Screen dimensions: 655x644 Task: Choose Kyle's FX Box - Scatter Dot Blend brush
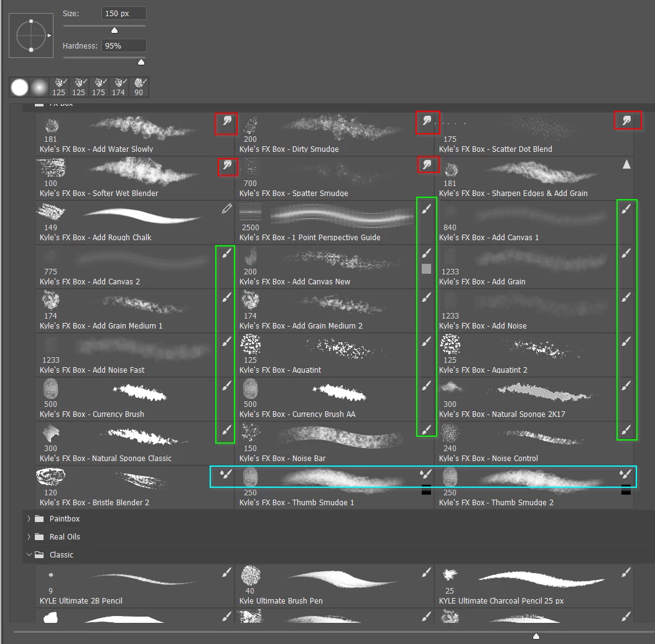pyautogui.click(x=534, y=134)
